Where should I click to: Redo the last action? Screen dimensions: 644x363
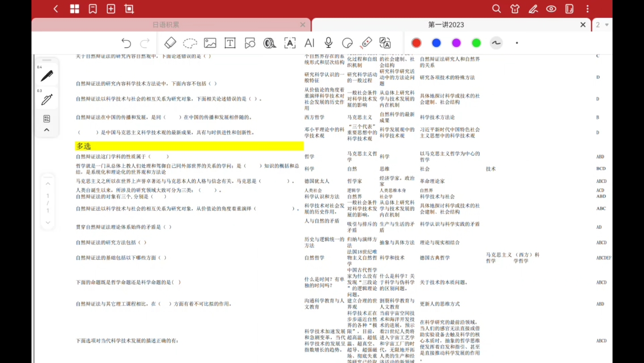145,43
